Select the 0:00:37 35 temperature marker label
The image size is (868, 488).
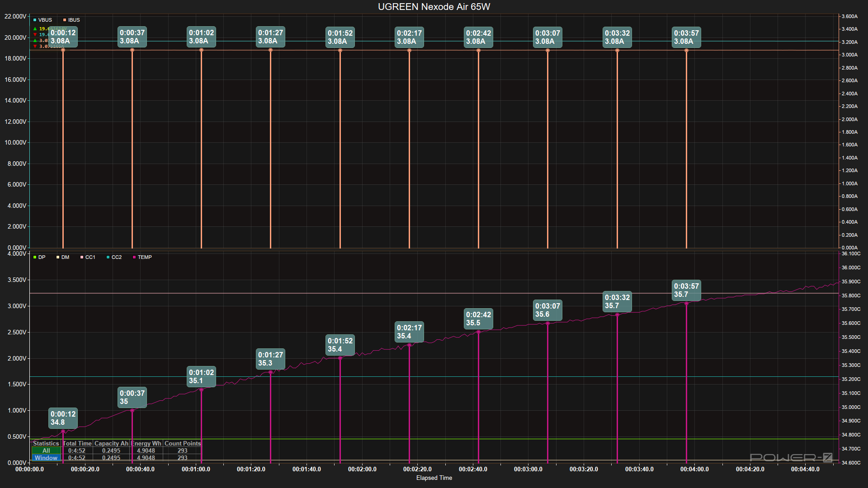click(132, 397)
